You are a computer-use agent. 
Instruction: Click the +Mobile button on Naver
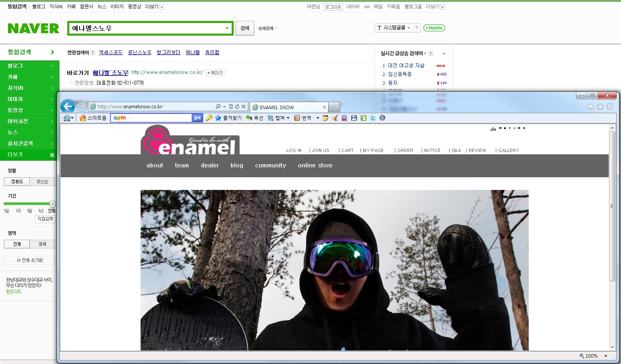coord(434,28)
